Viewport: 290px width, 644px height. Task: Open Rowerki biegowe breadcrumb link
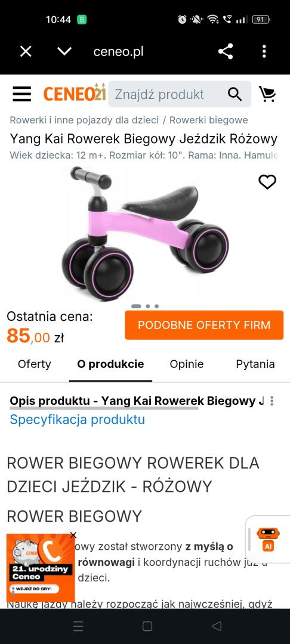coord(209,120)
